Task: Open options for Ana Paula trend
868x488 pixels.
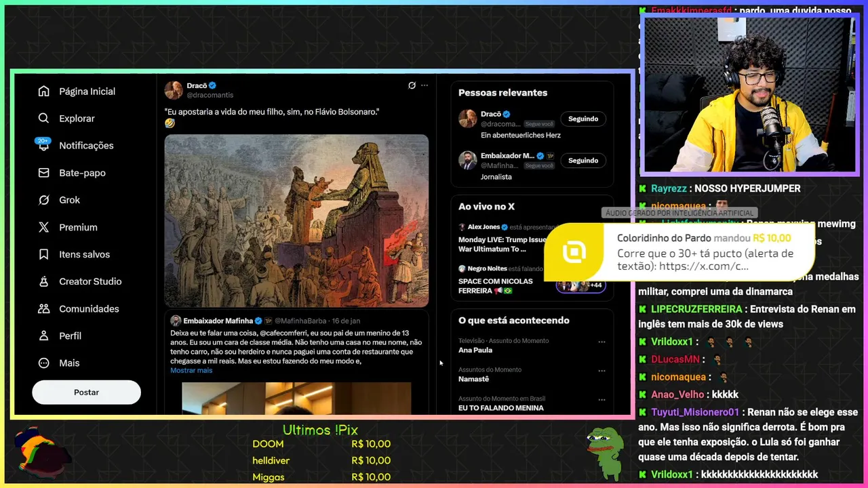Action: 601,342
